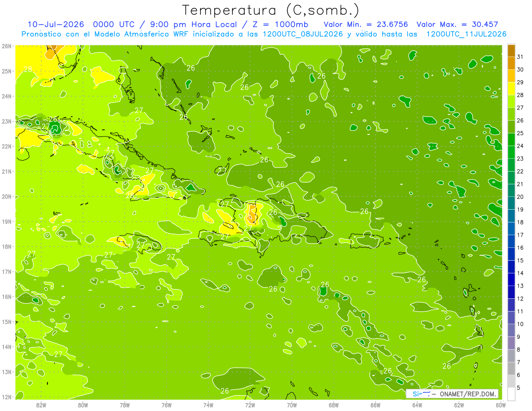Click the color scale value "20"
Image resolution: width=532 pixels, height=411 pixels.
(520, 197)
